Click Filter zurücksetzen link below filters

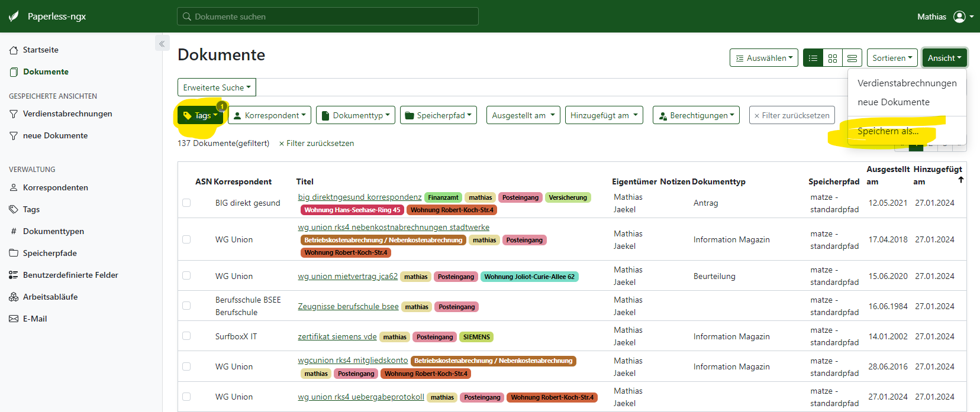pos(317,143)
